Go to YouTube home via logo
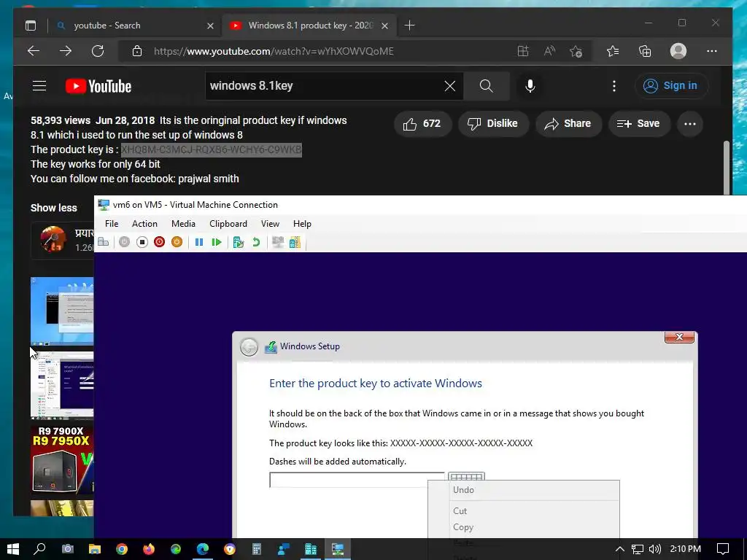This screenshot has width=747, height=560. click(98, 86)
